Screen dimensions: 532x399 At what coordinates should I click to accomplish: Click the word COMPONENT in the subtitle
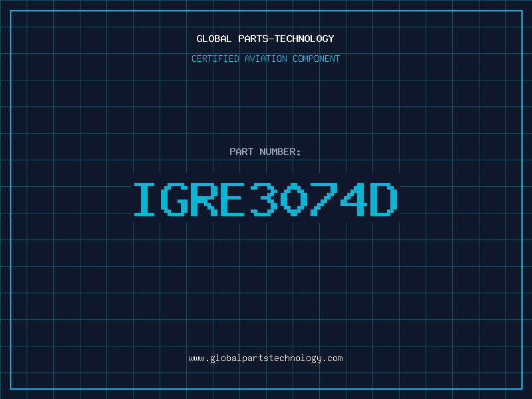(315, 59)
